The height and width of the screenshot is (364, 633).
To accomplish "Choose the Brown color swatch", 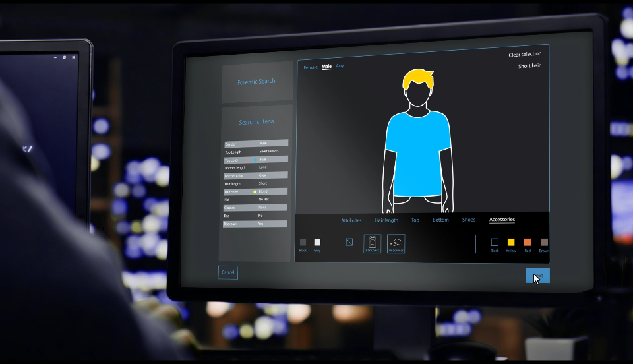I will point(544,242).
